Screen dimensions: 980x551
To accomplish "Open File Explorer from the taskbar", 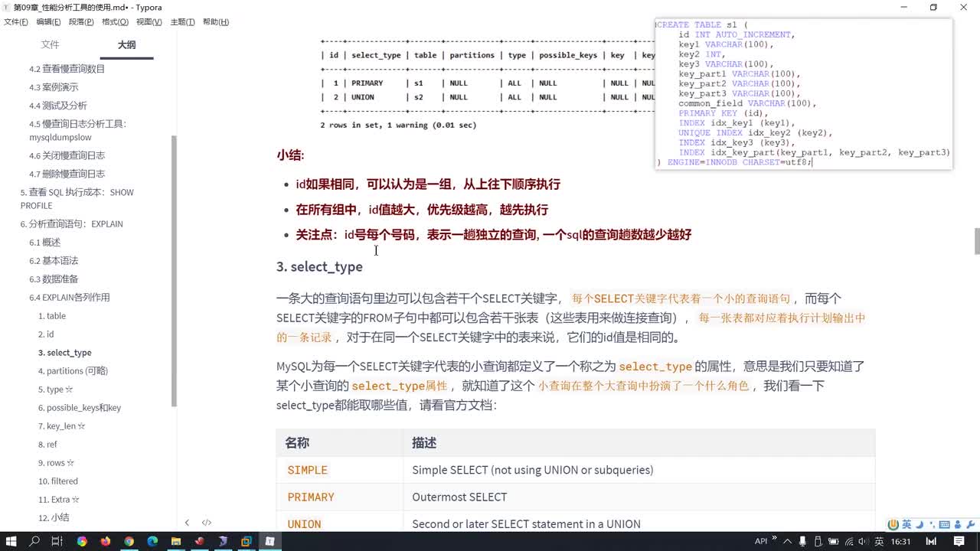I will [x=176, y=541].
